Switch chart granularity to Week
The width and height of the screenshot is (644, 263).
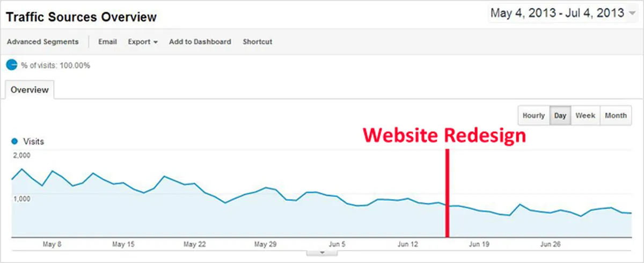coord(586,115)
